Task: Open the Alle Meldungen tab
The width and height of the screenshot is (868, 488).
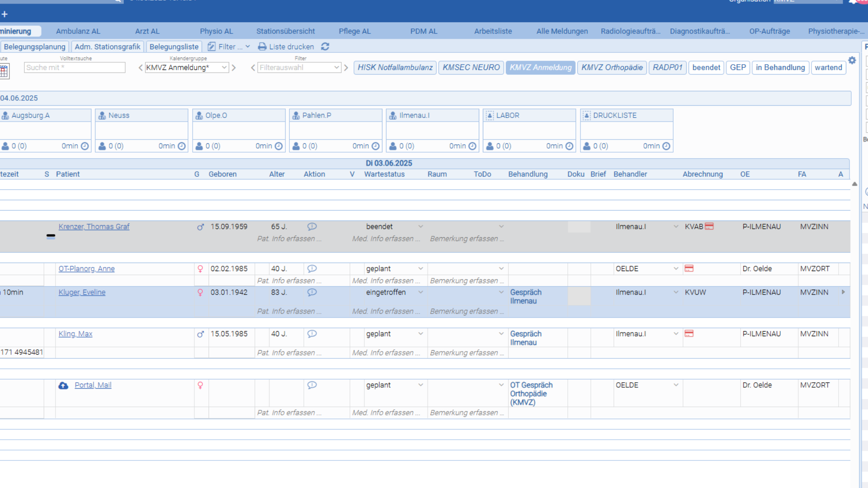Action: click(x=562, y=31)
